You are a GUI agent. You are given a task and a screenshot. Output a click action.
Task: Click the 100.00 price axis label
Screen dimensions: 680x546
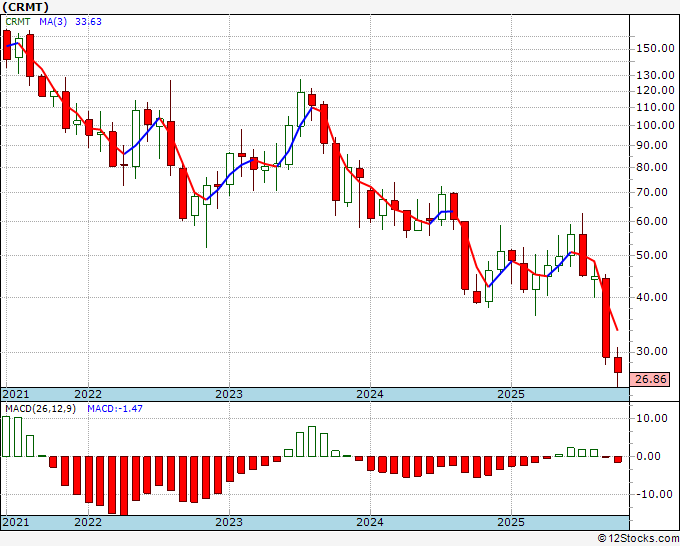pos(655,125)
